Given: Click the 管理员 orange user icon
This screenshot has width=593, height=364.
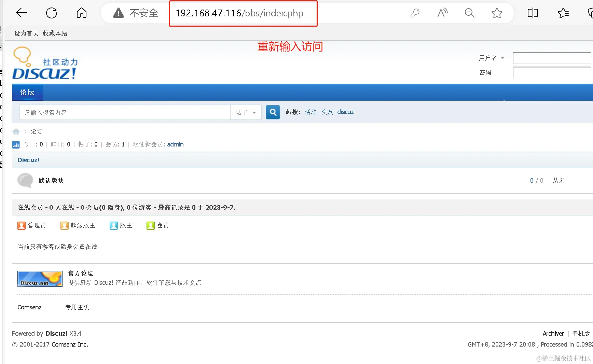Looking at the screenshot, I should pyautogui.click(x=22, y=225).
